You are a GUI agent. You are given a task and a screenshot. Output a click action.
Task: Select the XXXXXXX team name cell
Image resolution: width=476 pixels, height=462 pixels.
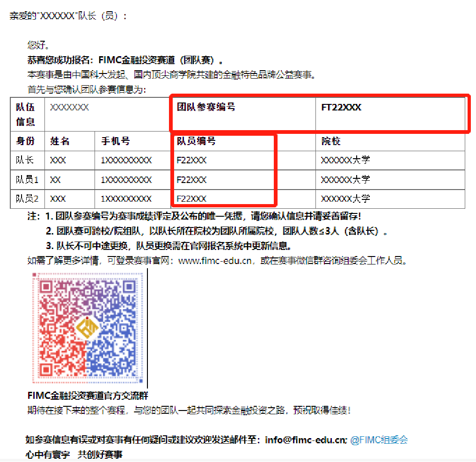pyautogui.click(x=108, y=114)
